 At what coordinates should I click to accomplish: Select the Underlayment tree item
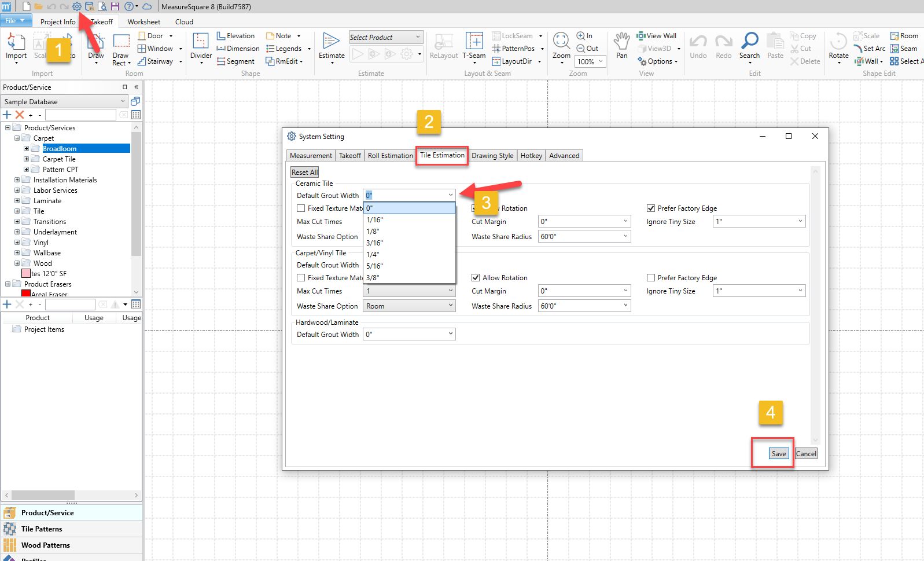pos(55,232)
